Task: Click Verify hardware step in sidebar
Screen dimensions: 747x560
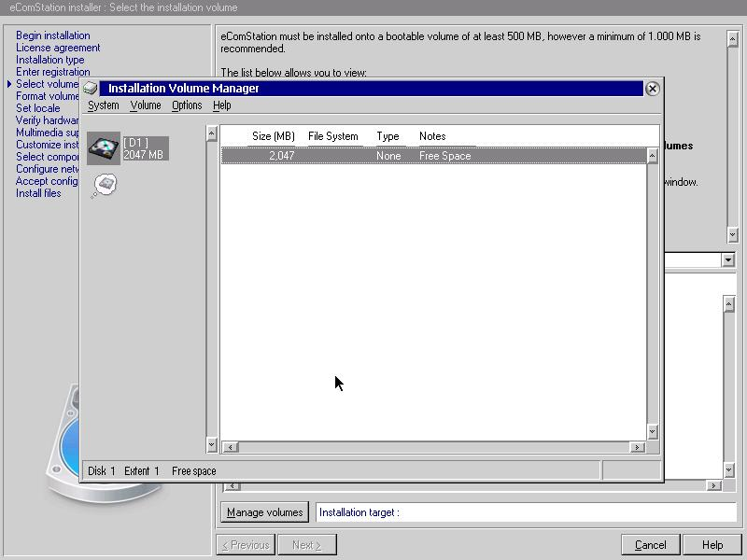Action: [x=48, y=120]
